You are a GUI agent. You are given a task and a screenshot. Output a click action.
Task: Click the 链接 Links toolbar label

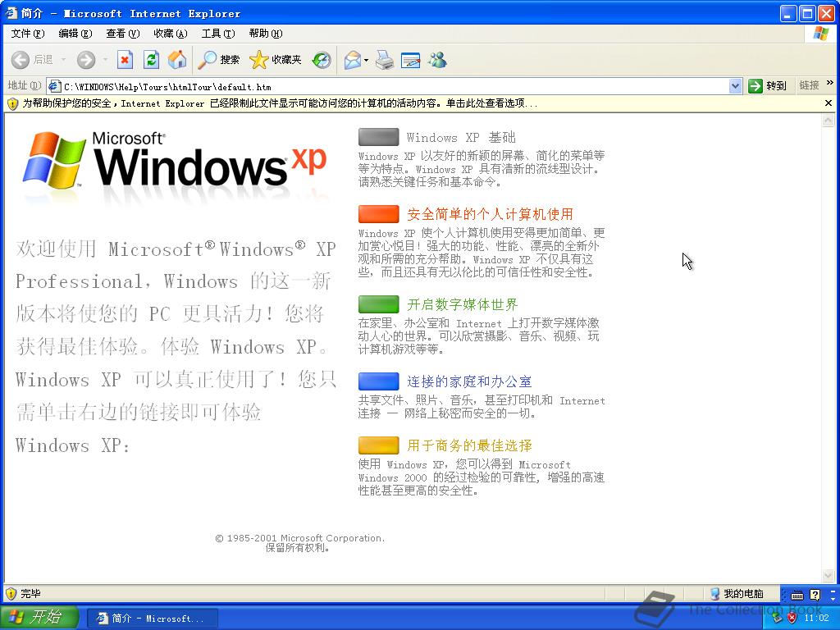point(809,85)
